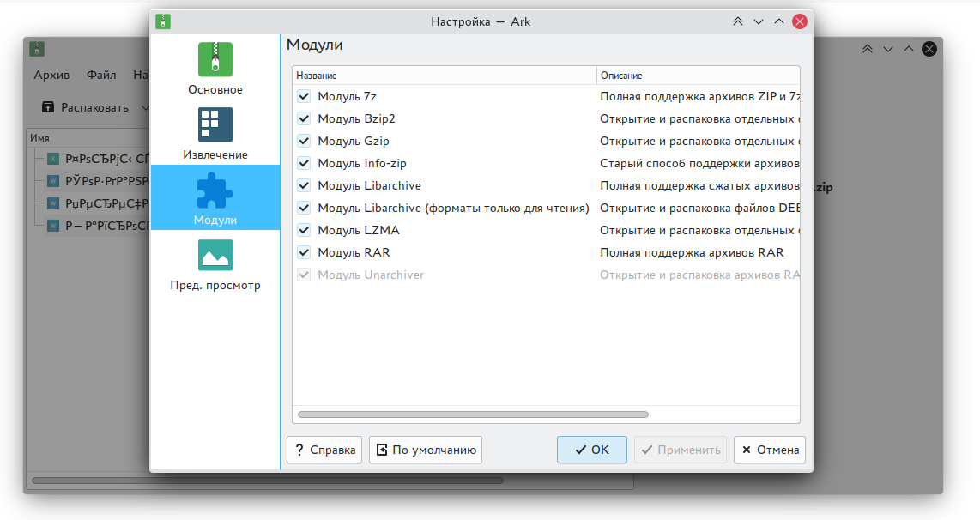Viewport: 980px width, 520px height.
Task: Select the description text in the LZMA row
Action: pyautogui.click(x=699, y=230)
